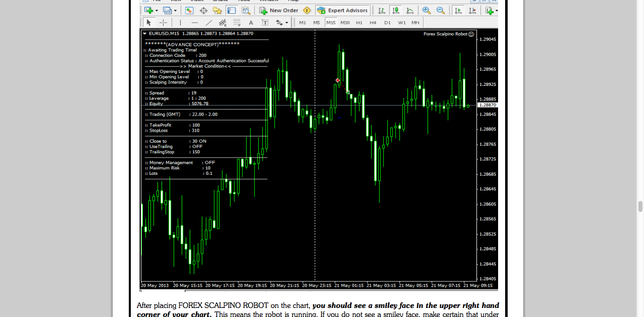
Task: Open the Navigator folder-star icon
Action: coord(217,10)
